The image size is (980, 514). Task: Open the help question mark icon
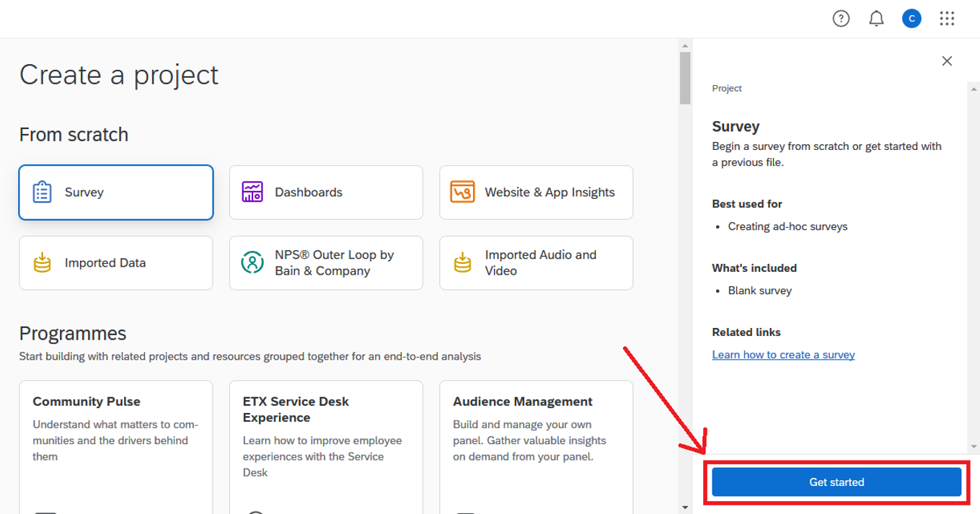click(x=841, y=19)
